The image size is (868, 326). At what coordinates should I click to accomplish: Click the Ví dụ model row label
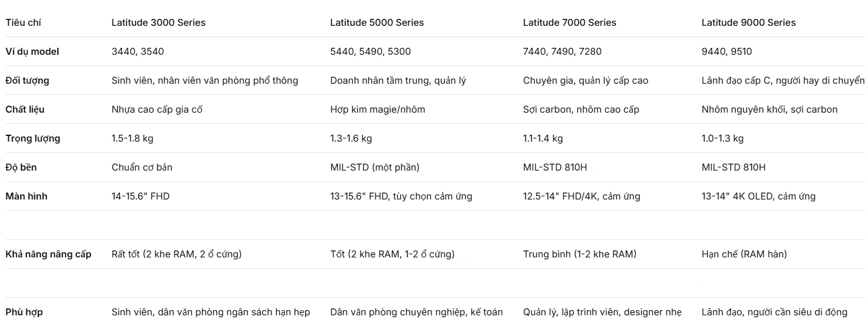tap(32, 52)
